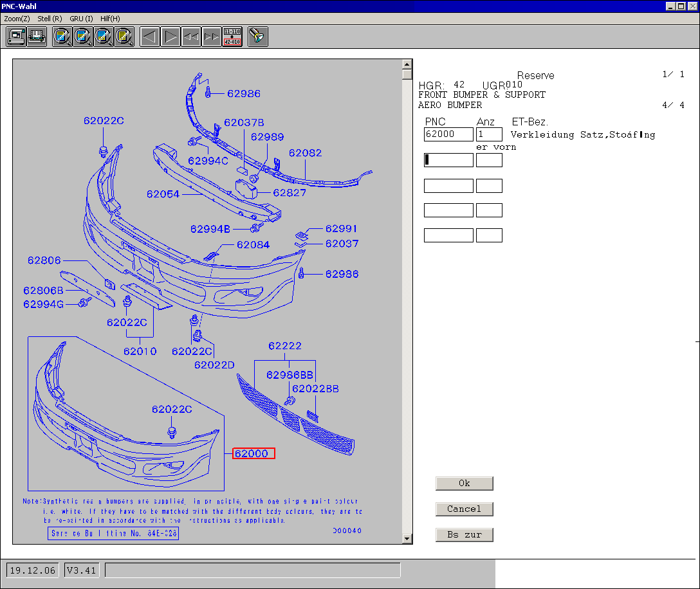Click the double left arrow rewind button
Image resolution: width=700 pixels, height=589 pixels.
(191, 37)
